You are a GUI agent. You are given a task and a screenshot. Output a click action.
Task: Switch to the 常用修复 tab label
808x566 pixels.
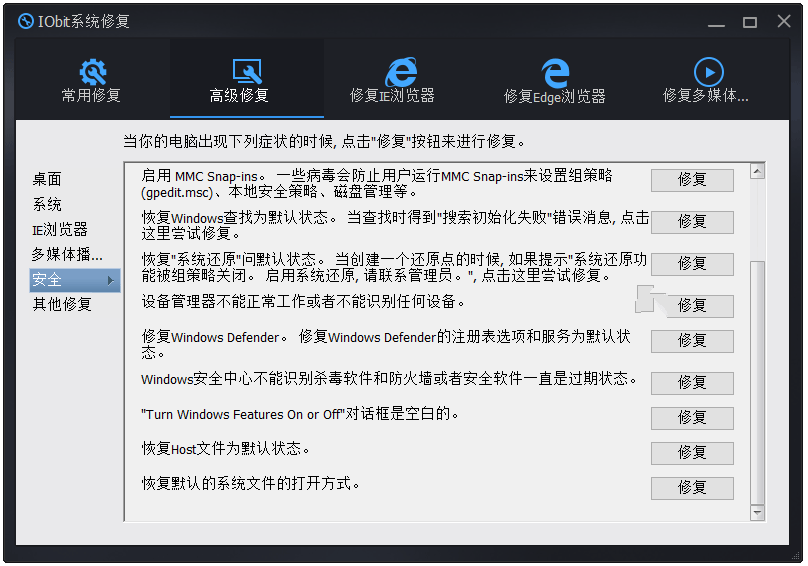click(91, 95)
